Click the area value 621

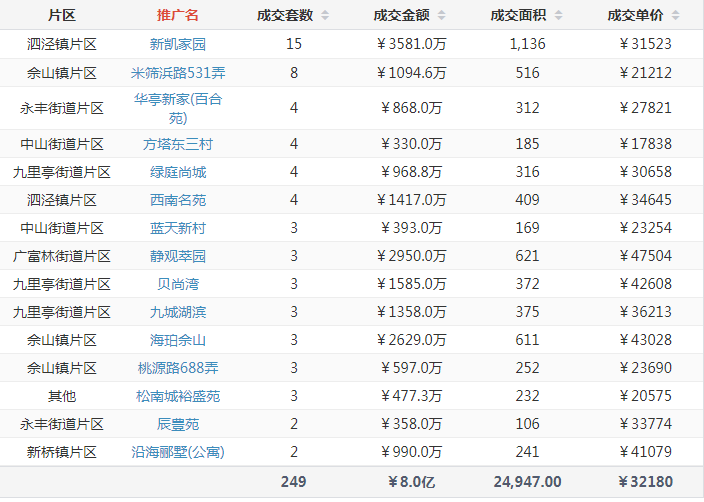coord(528,256)
